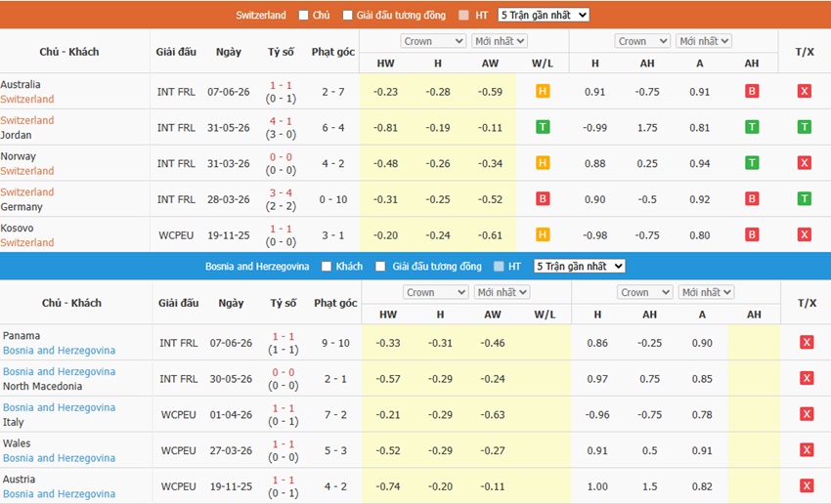Toggle the HT checkbox in Bosnia header

[x=499, y=267]
